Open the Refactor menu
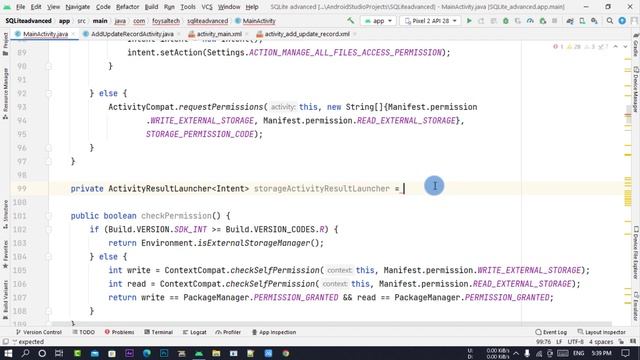 click(x=127, y=7)
